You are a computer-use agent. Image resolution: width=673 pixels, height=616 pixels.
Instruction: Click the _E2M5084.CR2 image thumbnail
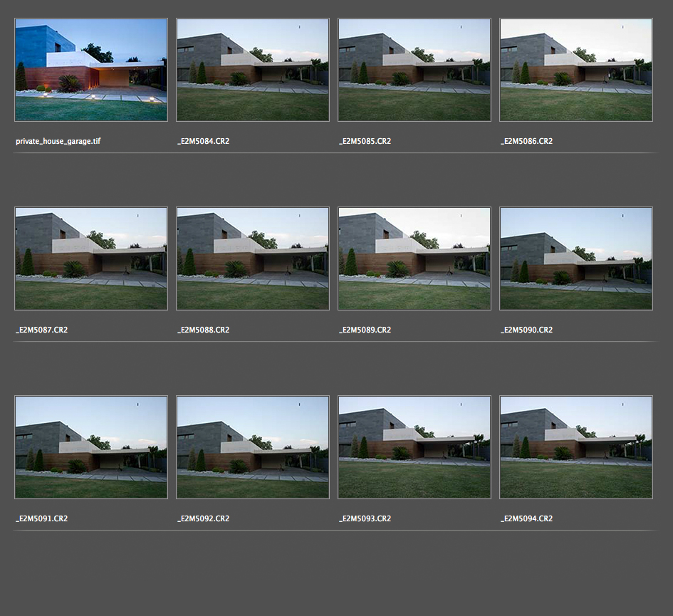coord(253,70)
